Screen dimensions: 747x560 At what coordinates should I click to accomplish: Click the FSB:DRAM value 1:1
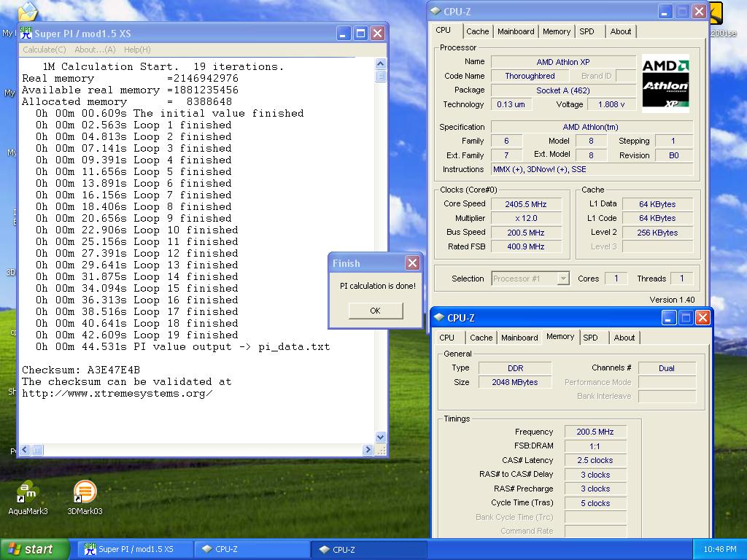595,446
